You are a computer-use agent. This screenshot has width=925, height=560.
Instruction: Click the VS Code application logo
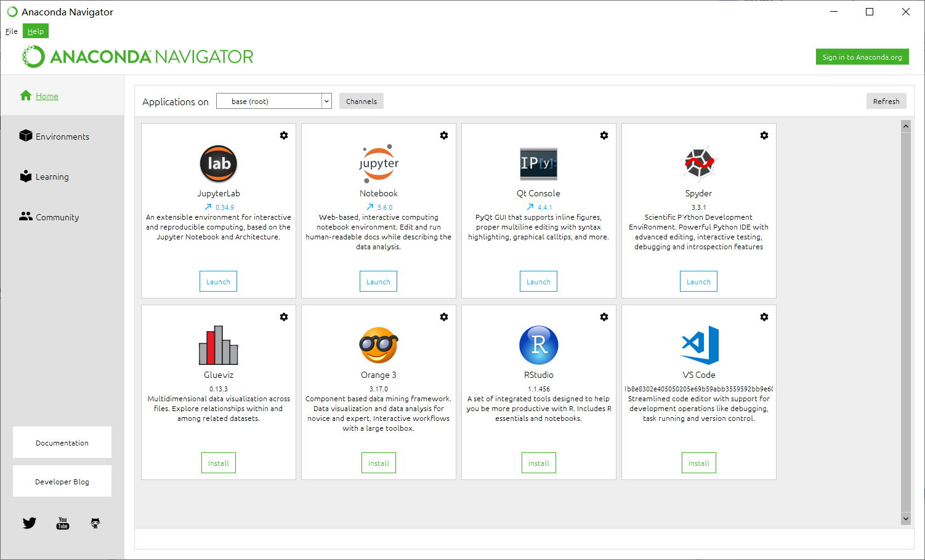(700, 345)
